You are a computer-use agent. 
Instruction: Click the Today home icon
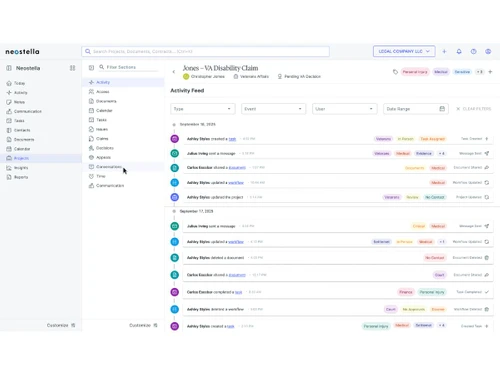pos(9,83)
